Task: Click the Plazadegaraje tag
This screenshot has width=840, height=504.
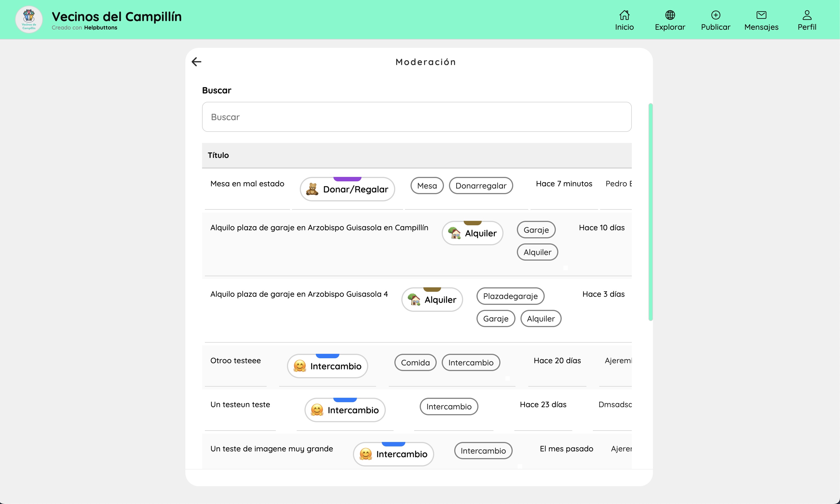Action: pos(510,296)
